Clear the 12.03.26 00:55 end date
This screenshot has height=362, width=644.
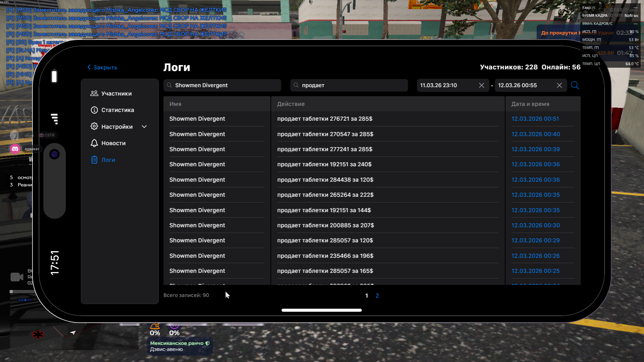tap(559, 85)
